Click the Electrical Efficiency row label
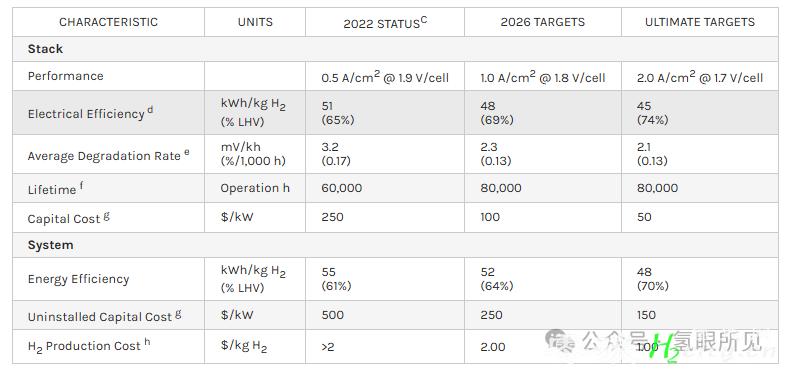The height and width of the screenshot is (373, 788). pos(90,113)
